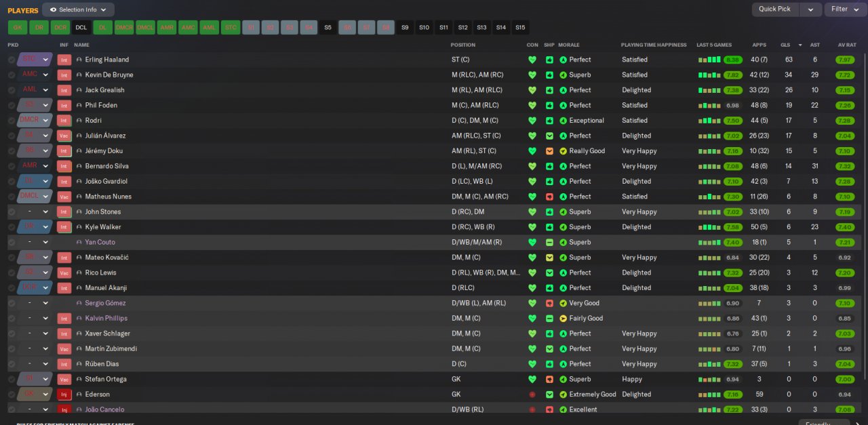Click Jérémy Doku's orange sharpness icon
The width and height of the screenshot is (868, 425).
tap(549, 151)
